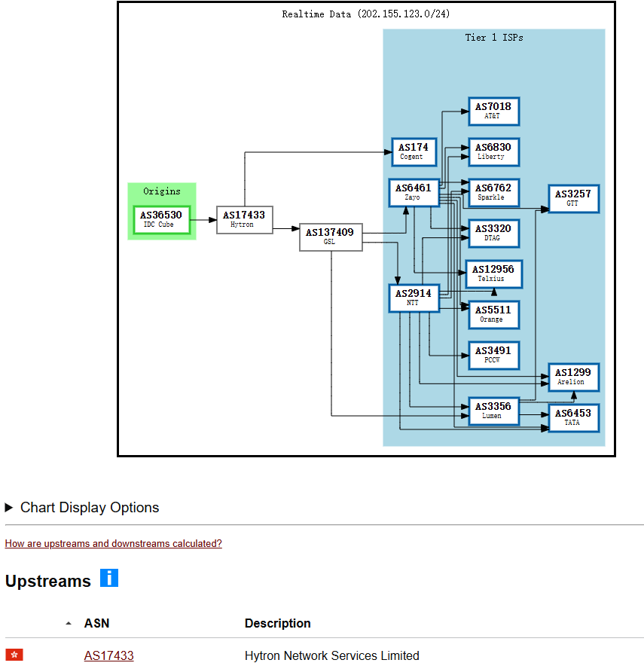644x669 pixels.
Task: Click the AS7018 AT&T node
Action: tap(494, 111)
